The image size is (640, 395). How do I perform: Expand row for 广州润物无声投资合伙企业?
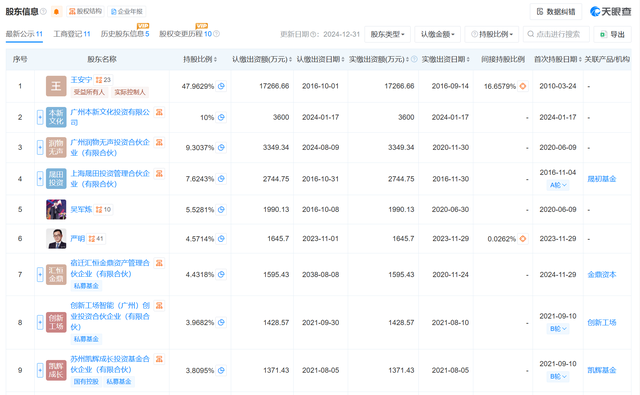pyautogui.click(x=40, y=148)
